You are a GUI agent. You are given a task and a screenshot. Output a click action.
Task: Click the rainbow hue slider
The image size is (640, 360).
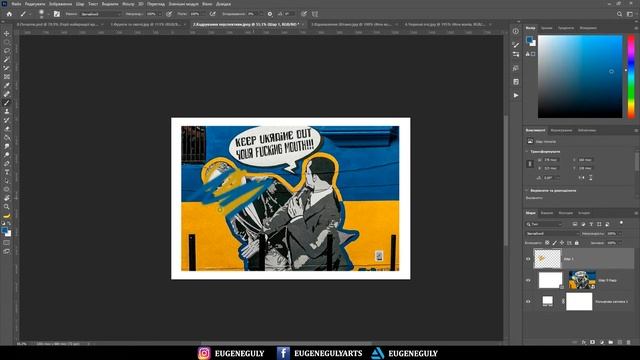pyautogui.click(x=631, y=77)
